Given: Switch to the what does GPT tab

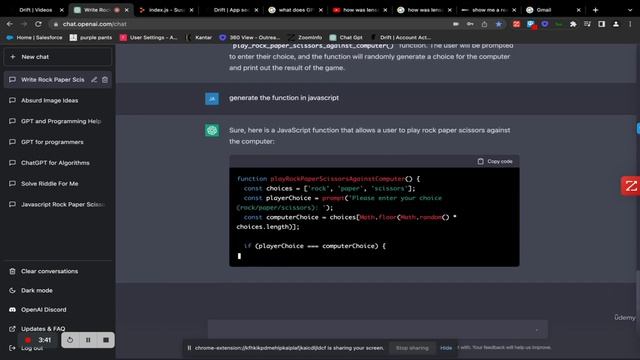Looking at the screenshot, I should point(296,10).
